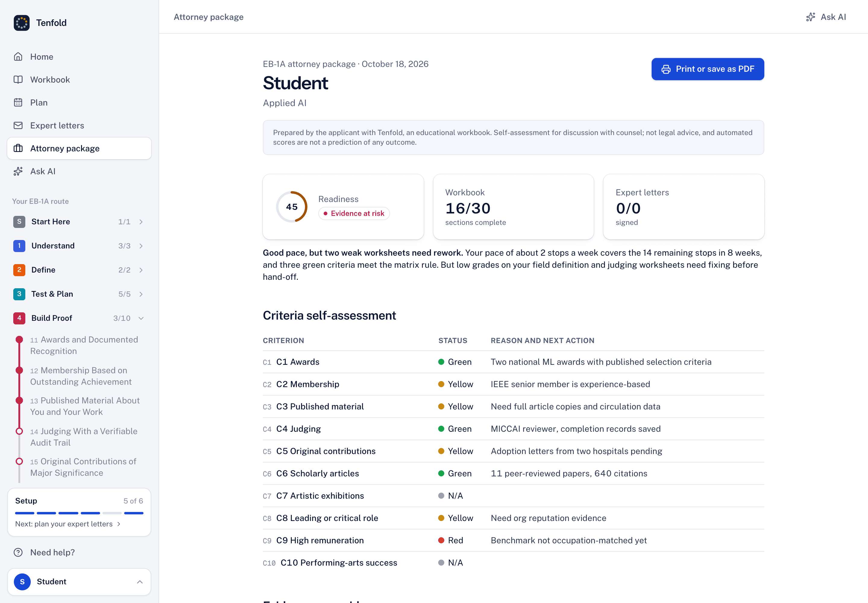Viewport: 868px width, 603px height.
Task: Click the Readiness 45 progress ring
Action: click(292, 207)
